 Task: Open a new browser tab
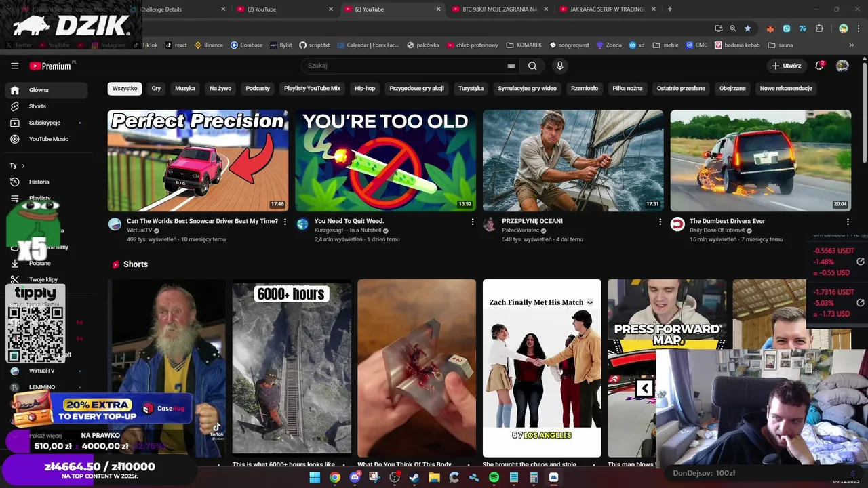[670, 9]
